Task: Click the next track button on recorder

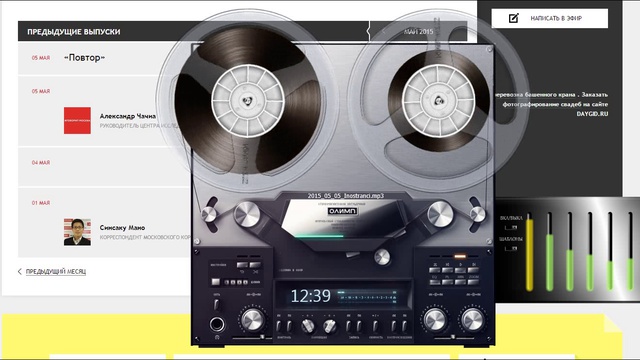Action: click(x=473, y=270)
